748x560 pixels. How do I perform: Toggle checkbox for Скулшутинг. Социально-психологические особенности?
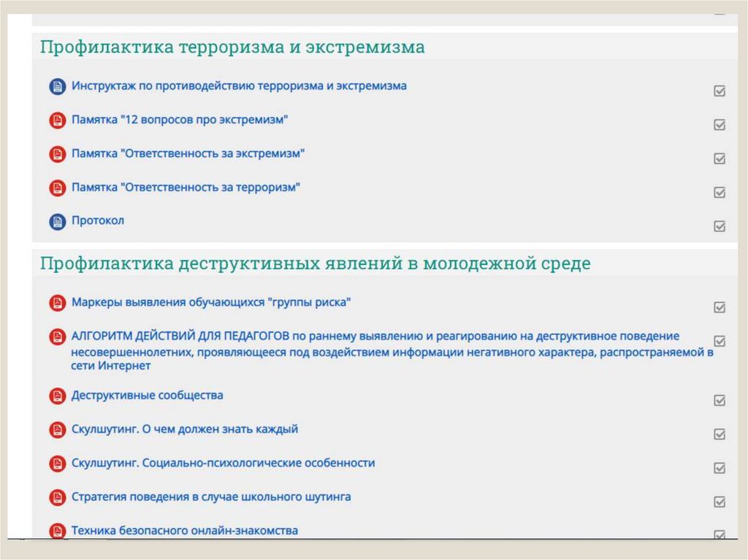[720, 468]
